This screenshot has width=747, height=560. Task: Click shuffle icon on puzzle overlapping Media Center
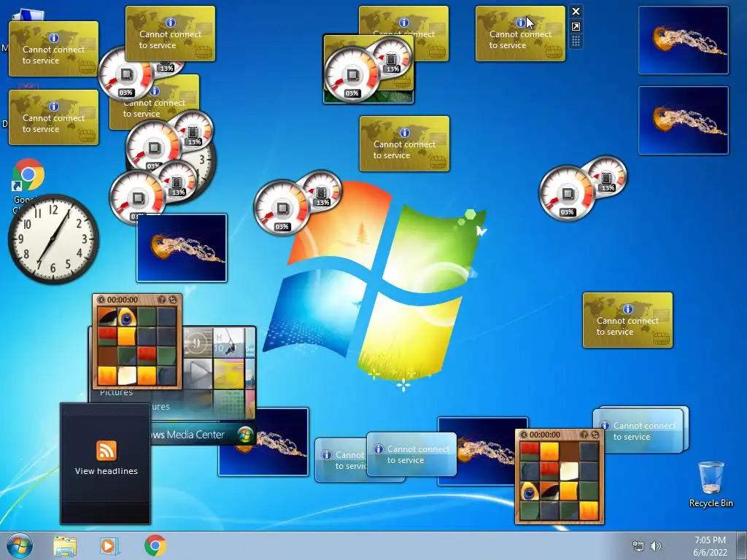[x=172, y=300]
